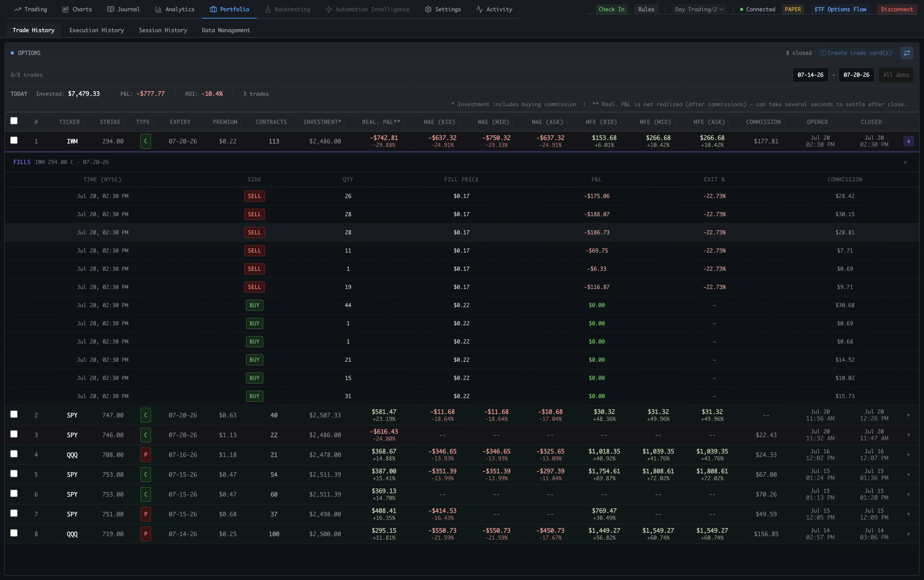Open the Charts tab
924x580 pixels.
click(77, 9)
